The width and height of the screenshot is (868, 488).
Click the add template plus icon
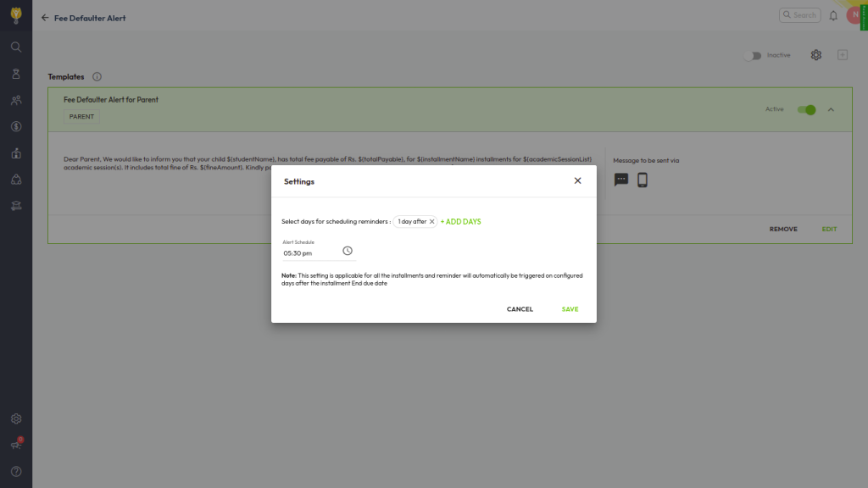coord(843,55)
